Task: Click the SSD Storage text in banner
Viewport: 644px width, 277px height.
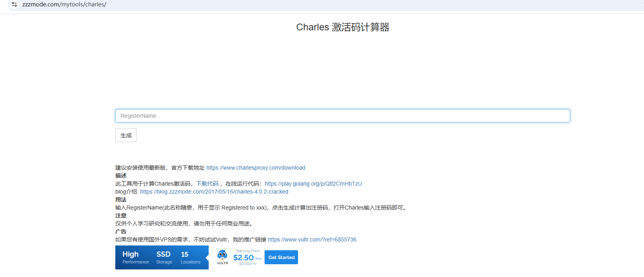Action: pyautogui.click(x=164, y=257)
